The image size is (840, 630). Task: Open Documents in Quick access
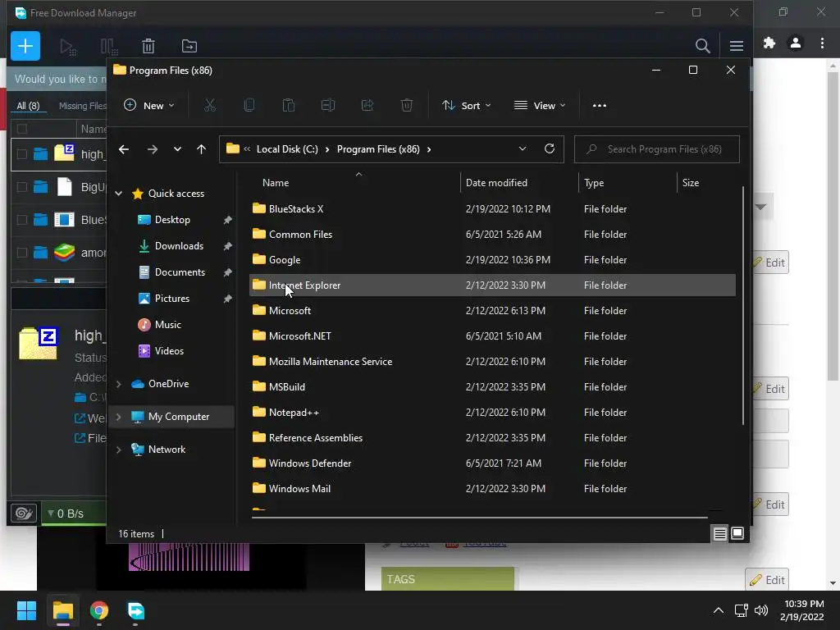(180, 272)
